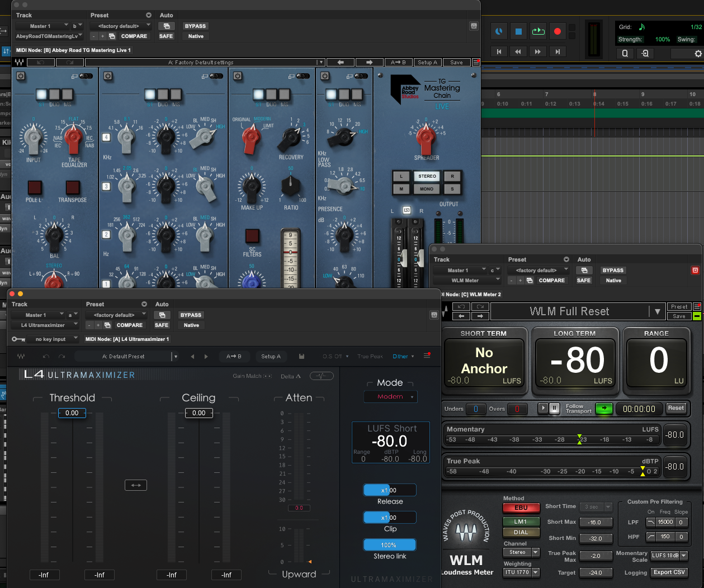Image resolution: width=704 pixels, height=588 pixels.
Task: Select the Metronome icon in the transport bar
Action: (x=498, y=31)
